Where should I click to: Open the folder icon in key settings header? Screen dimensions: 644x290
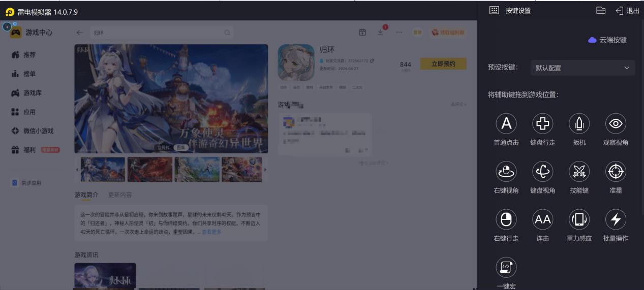click(x=601, y=10)
